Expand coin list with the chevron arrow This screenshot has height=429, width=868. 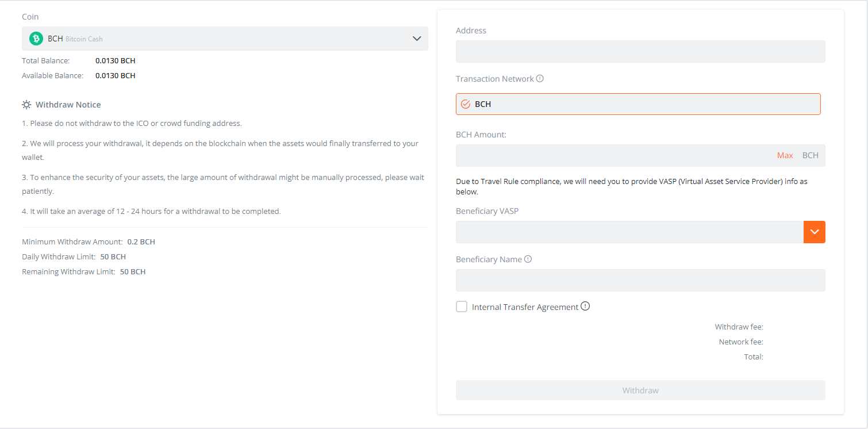(417, 39)
